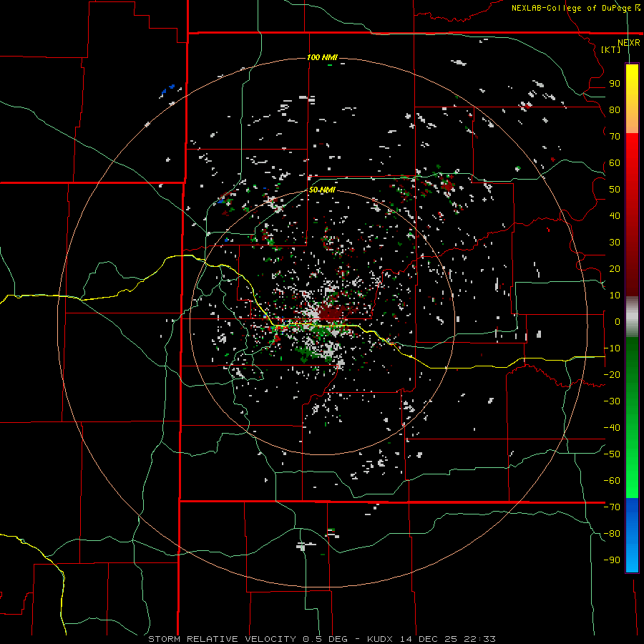Image resolution: width=644 pixels, height=644 pixels.
Task: Click the '100 NMI' range ring label
Action: [x=322, y=57]
